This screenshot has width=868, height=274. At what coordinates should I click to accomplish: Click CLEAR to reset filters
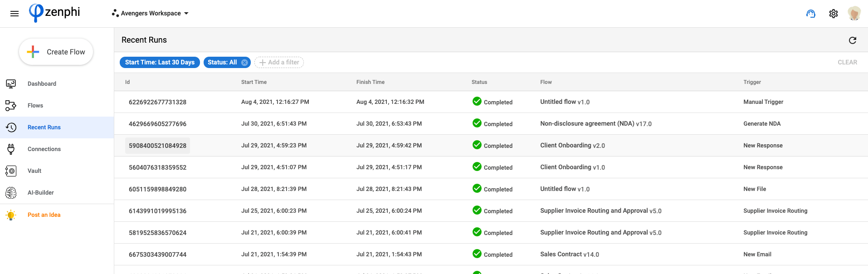(x=847, y=63)
